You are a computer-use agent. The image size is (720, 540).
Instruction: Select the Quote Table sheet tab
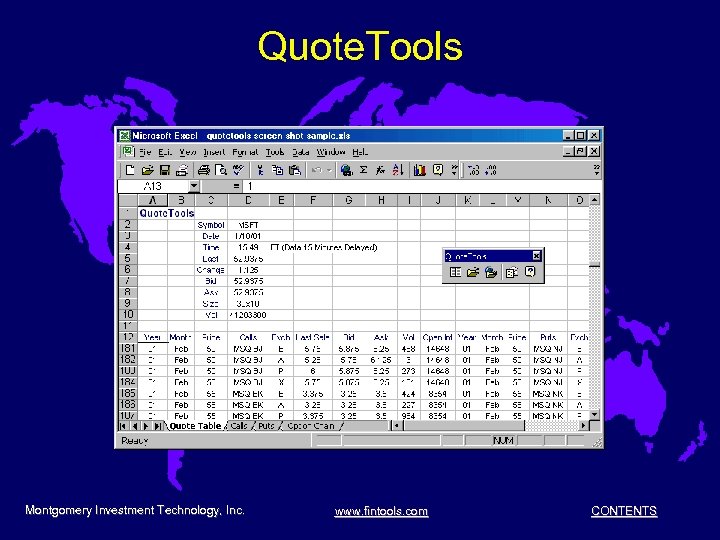(x=196, y=426)
